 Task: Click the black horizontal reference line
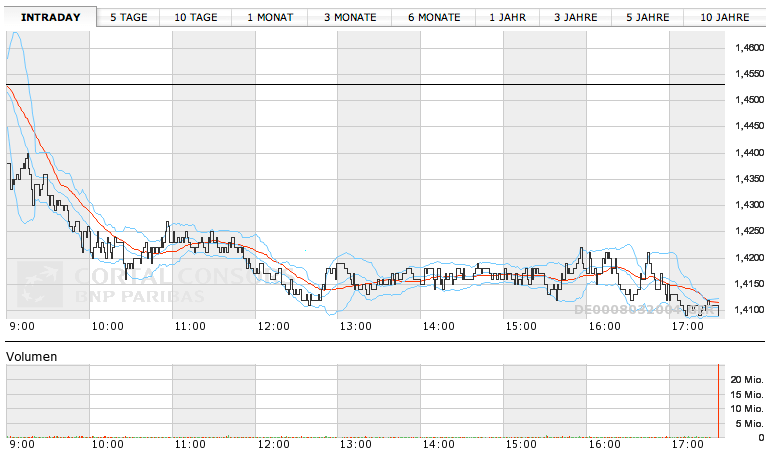(x=400, y=85)
